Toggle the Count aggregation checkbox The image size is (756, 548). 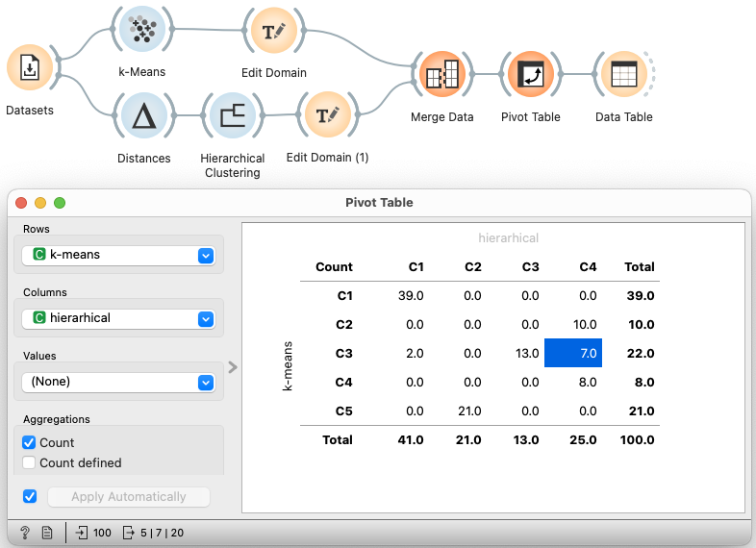point(29,442)
